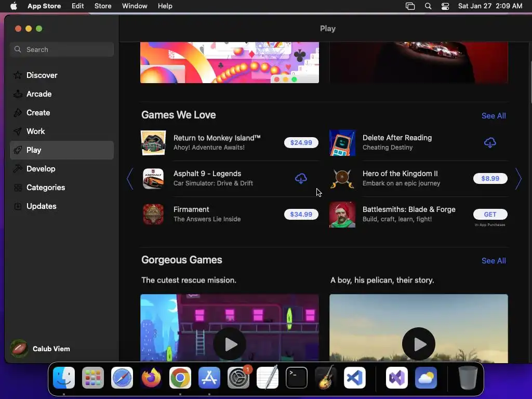Open the Apple menu

tap(14, 6)
